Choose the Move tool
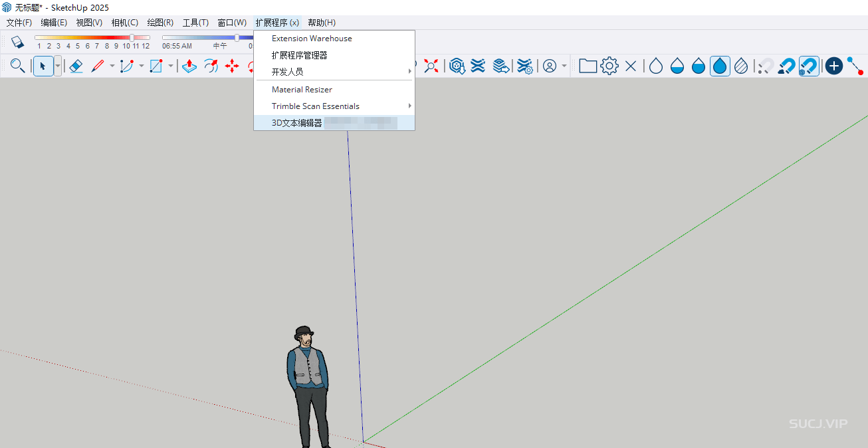868x448 pixels. coord(232,66)
